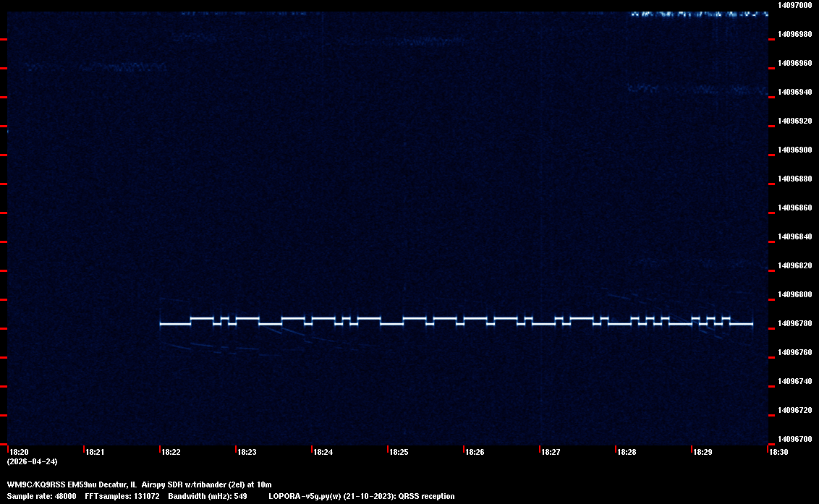Click the (2026-04-24) date text
Image resolution: width=819 pixels, height=504 pixels.
coord(32,461)
